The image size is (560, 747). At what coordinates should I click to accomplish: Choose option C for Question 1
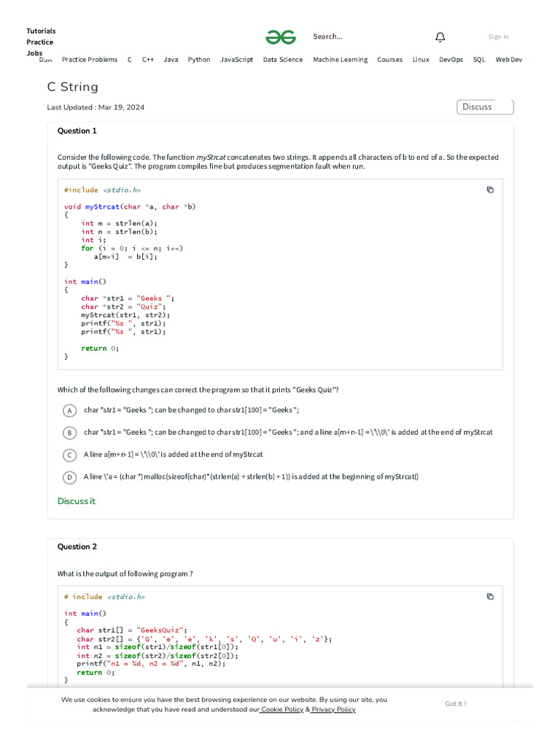[x=69, y=455]
